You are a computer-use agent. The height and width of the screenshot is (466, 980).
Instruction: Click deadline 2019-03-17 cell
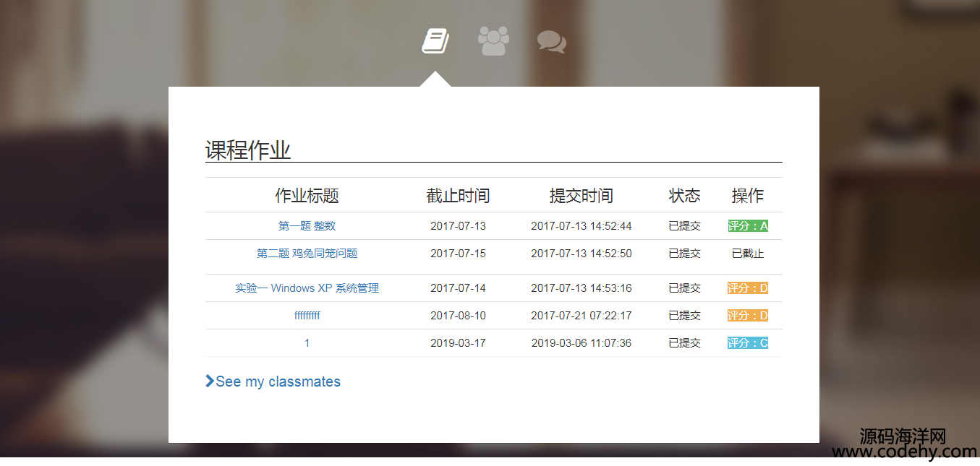(x=458, y=343)
